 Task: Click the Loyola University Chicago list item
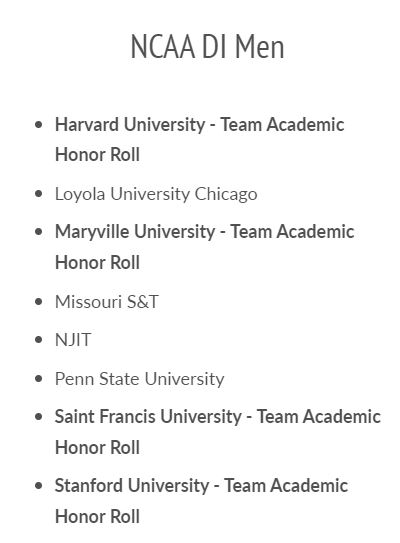coord(156,194)
